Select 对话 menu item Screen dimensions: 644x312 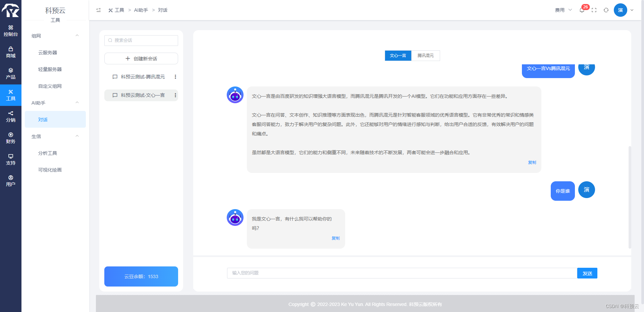(x=55, y=119)
